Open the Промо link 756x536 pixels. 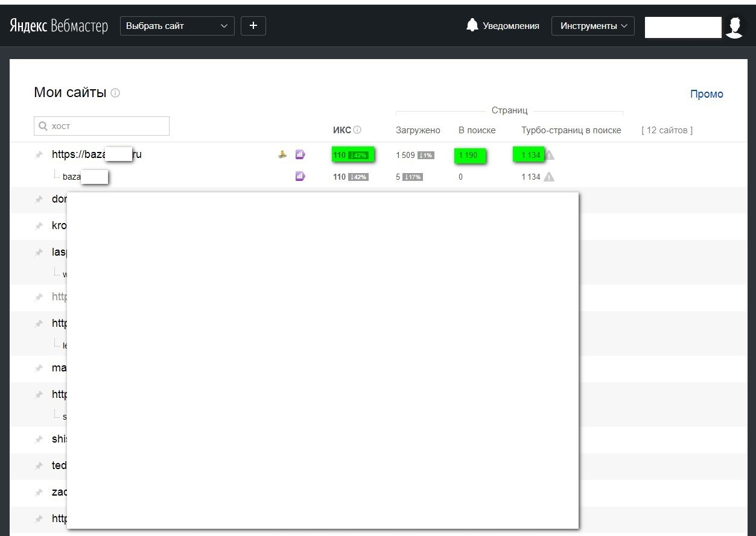coord(707,94)
